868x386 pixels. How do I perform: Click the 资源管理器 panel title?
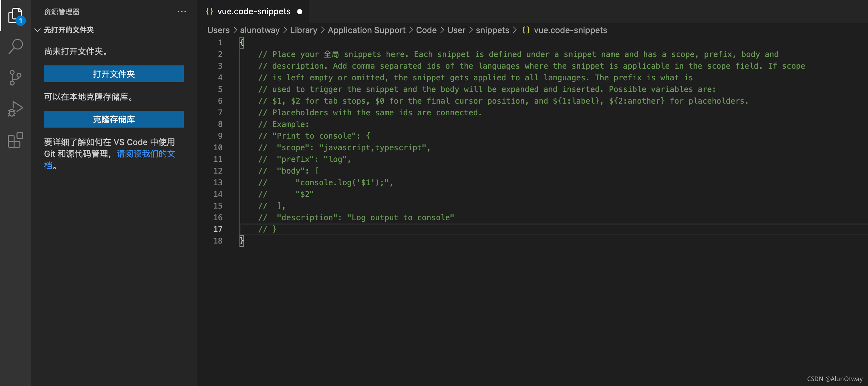pyautogui.click(x=62, y=12)
